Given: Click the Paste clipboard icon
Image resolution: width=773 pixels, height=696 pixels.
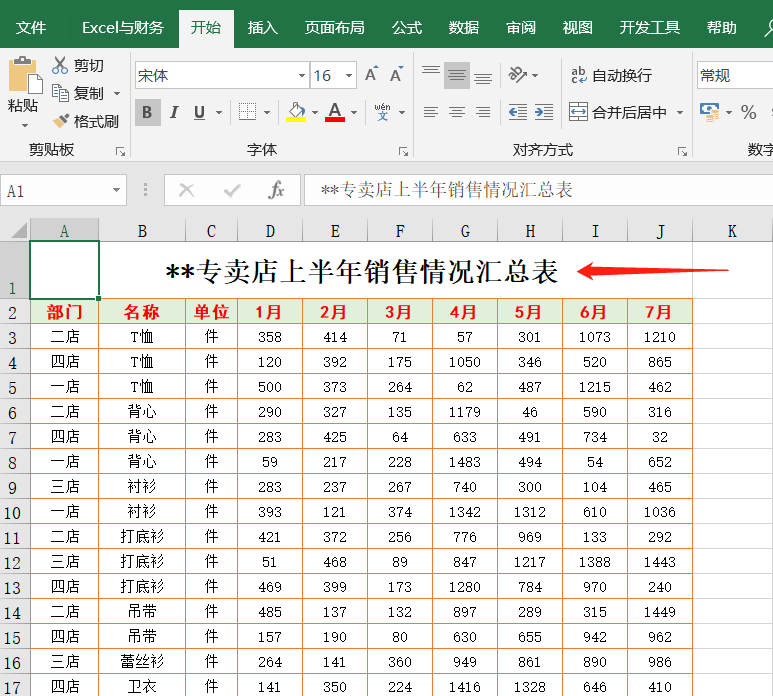Looking at the screenshot, I should pyautogui.click(x=24, y=75).
